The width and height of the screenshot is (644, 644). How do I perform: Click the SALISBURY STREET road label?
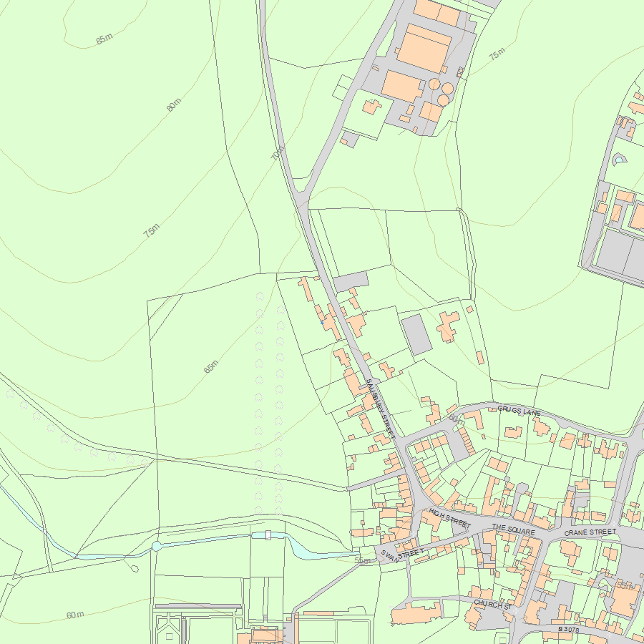[381, 409]
